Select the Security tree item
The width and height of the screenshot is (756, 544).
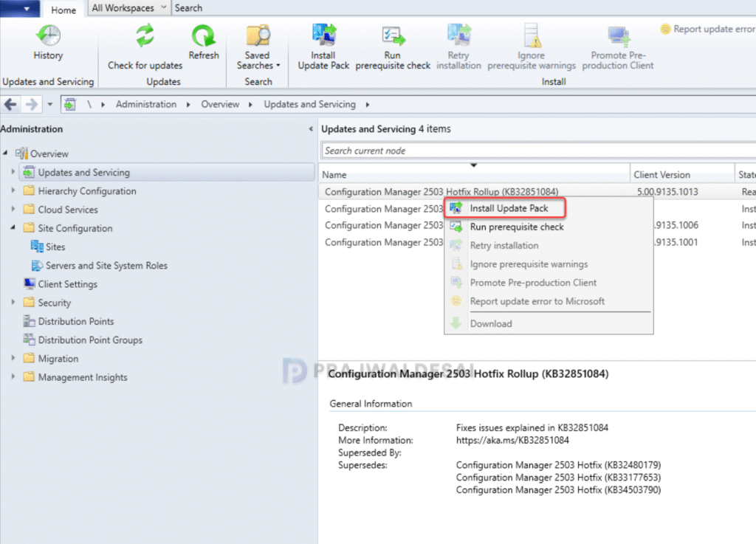tap(55, 303)
